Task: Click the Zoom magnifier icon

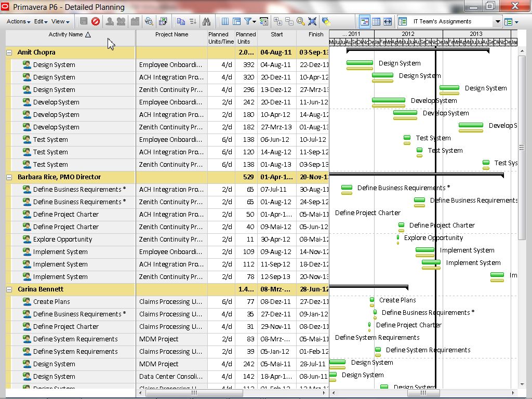Action: 301,21
